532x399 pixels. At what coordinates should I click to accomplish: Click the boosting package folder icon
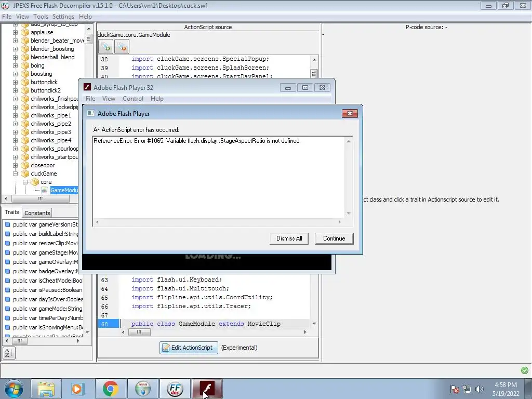pos(25,74)
